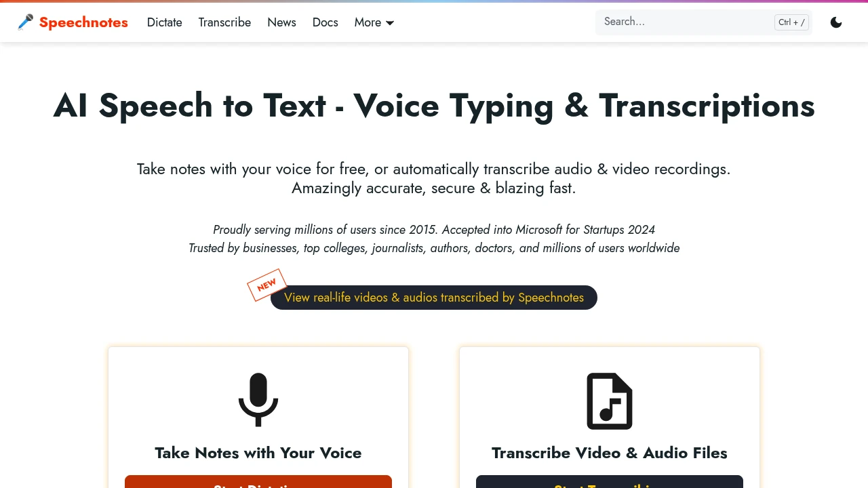Click the Start Dictating orange button
The height and width of the screenshot is (488, 868).
(258, 482)
